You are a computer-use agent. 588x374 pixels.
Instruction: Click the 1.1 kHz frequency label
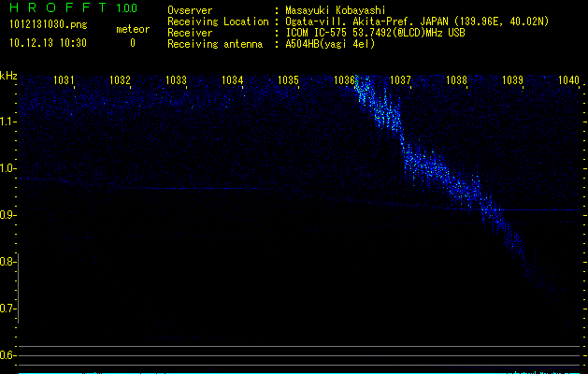click(x=8, y=122)
